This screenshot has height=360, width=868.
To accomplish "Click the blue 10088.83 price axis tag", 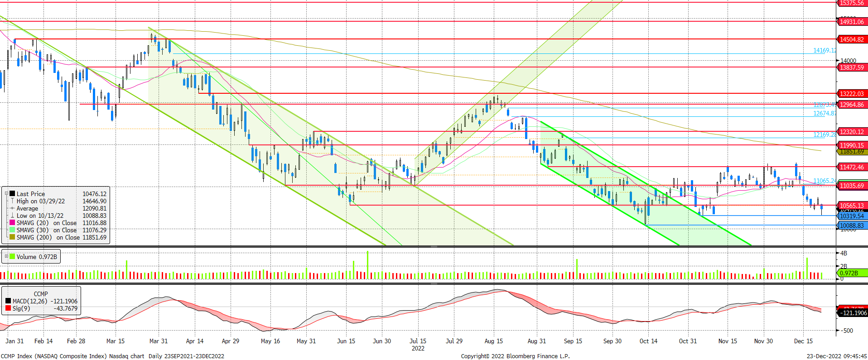I will [x=852, y=226].
